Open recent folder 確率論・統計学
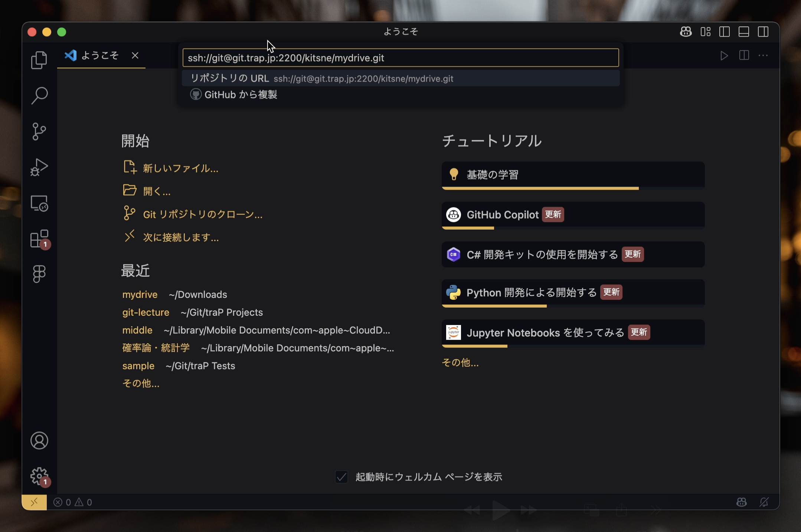 (156, 348)
